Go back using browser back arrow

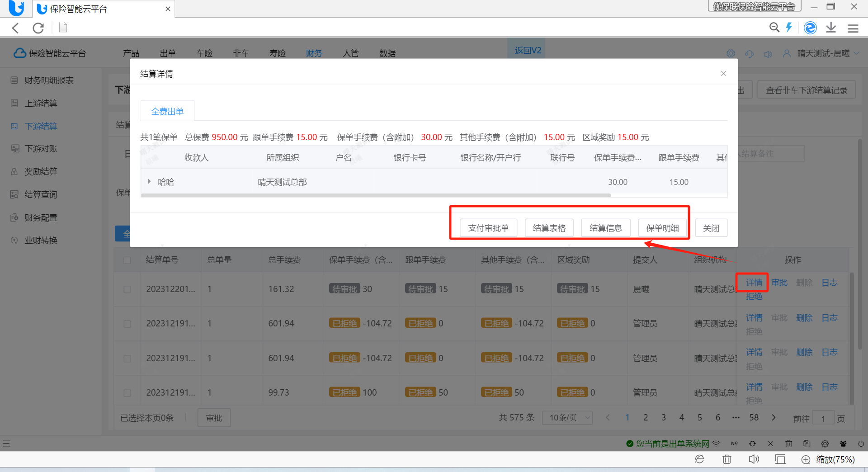[x=15, y=28]
